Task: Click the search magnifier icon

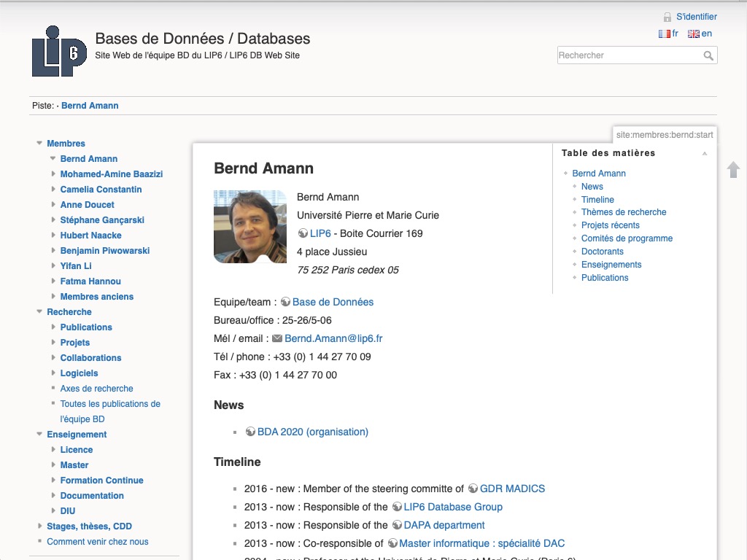Action: pyautogui.click(x=708, y=55)
